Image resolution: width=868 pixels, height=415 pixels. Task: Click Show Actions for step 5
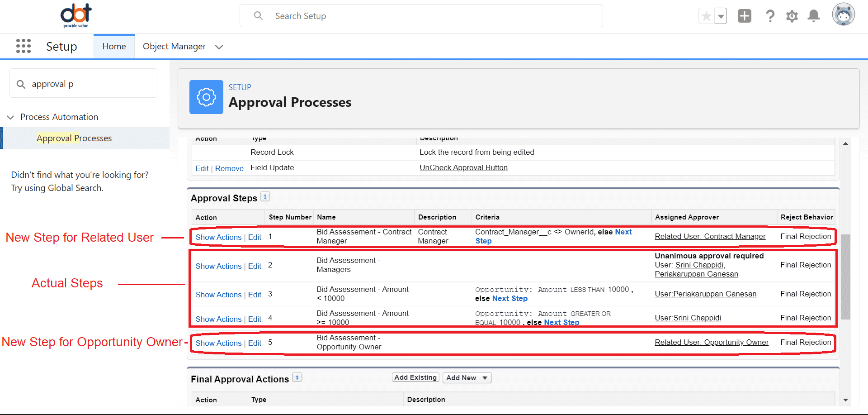pyautogui.click(x=218, y=343)
